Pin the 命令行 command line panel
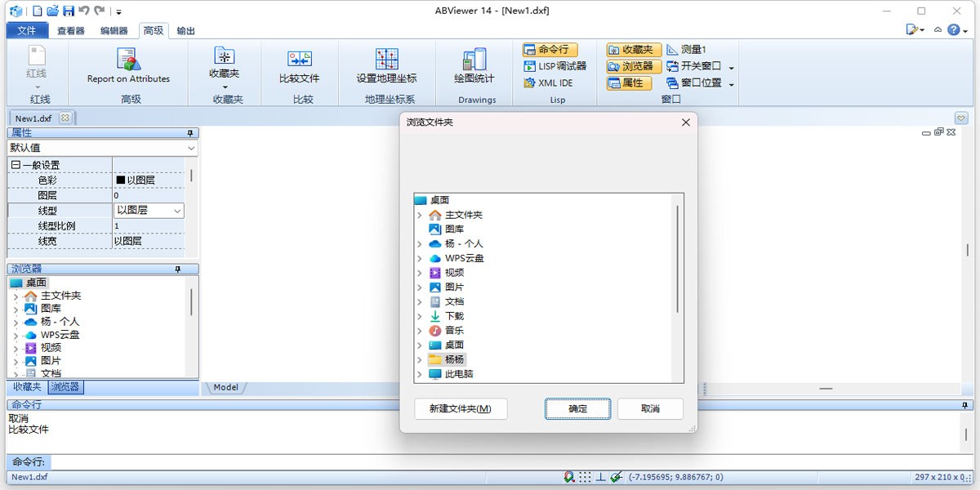 (966, 405)
